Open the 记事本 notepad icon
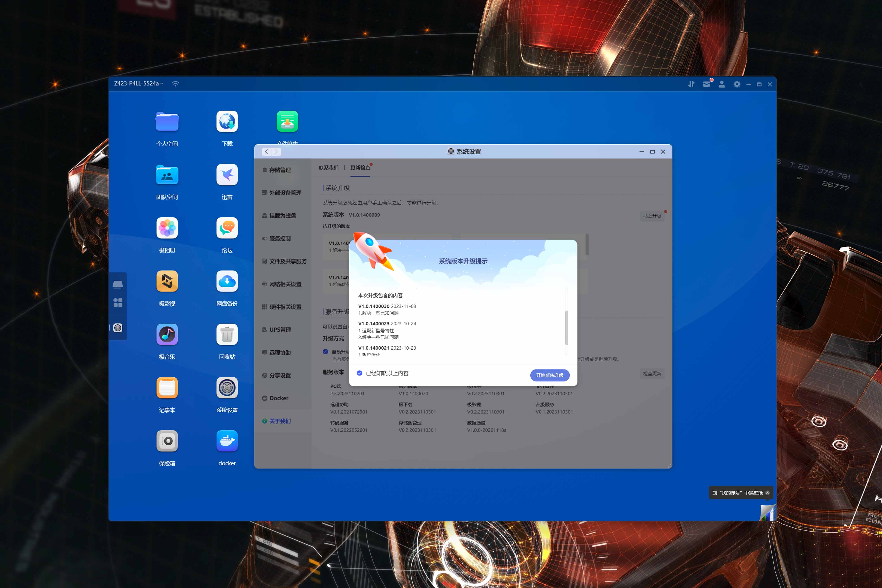The image size is (882, 588). coord(167,388)
